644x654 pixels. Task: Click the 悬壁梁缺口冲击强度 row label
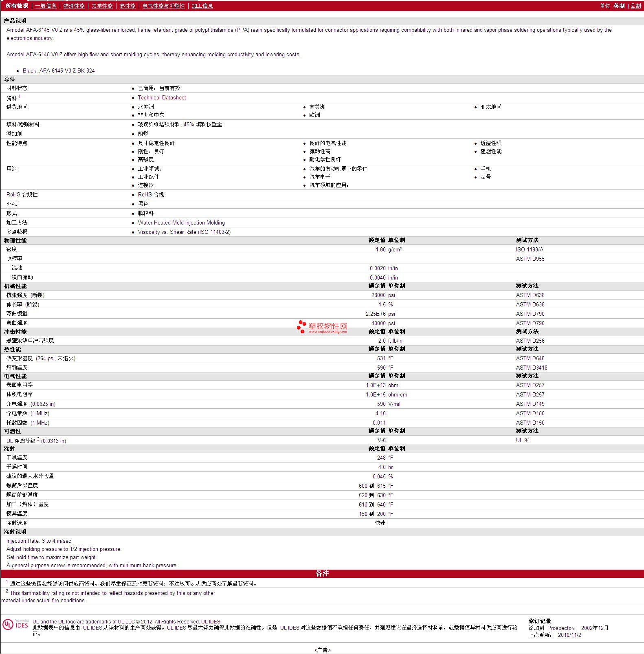pyautogui.click(x=30, y=341)
